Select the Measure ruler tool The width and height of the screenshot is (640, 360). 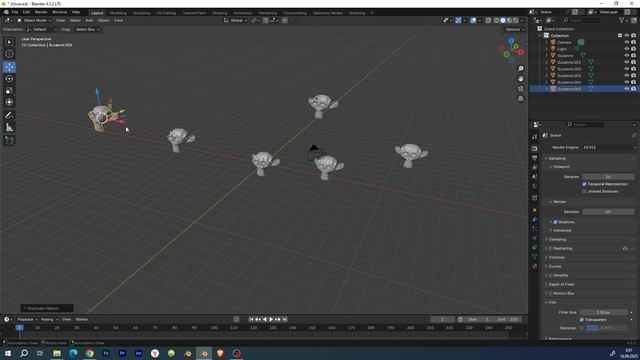tap(9, 128)
